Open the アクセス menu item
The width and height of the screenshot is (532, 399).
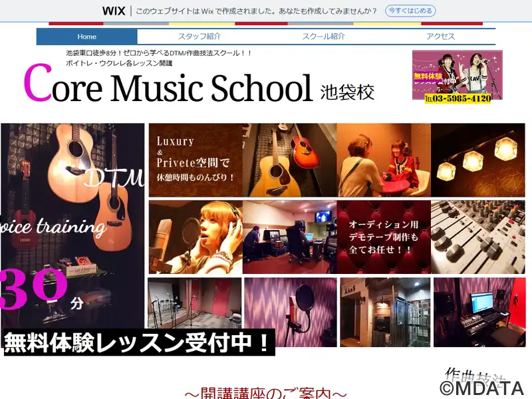(440, 37)
